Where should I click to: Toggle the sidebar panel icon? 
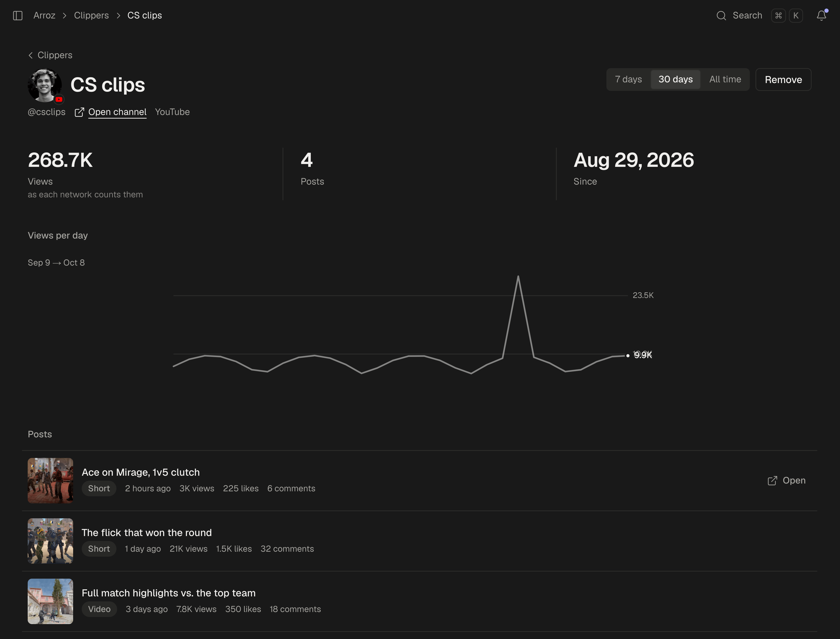point(18,16)
